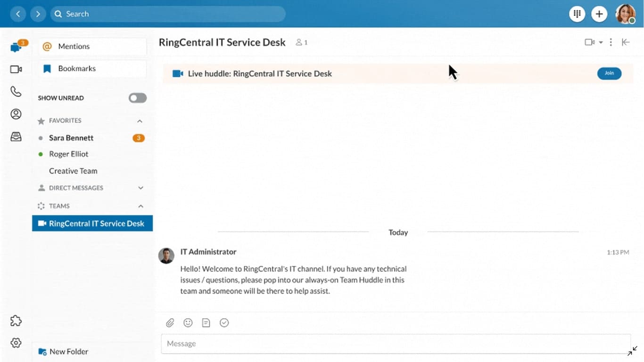Open the Phone sidebar icon
This screenshot has height=362, width=644.
point(16,91)
